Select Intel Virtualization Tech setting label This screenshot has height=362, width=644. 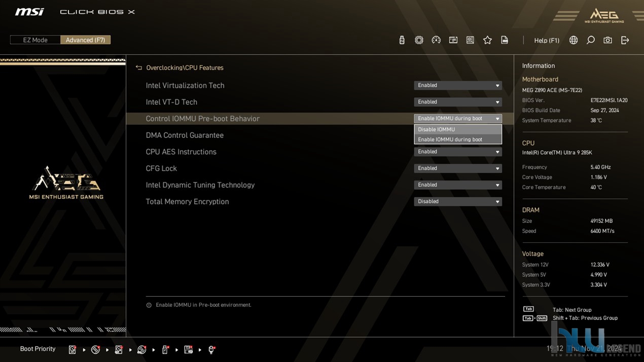click(185, 86)
